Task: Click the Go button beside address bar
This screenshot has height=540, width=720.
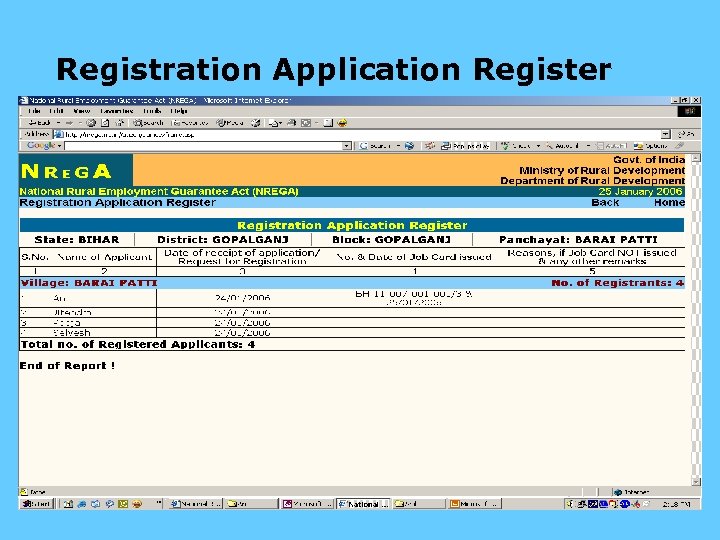Action: (686, 134)
